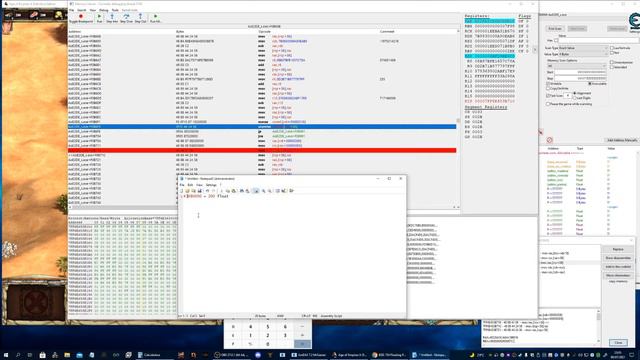The height and width of the screenshot is (360, 640).
Task: Click Open file icon in Notepad2
Action: pyautogui.click(x=187, y=191)
